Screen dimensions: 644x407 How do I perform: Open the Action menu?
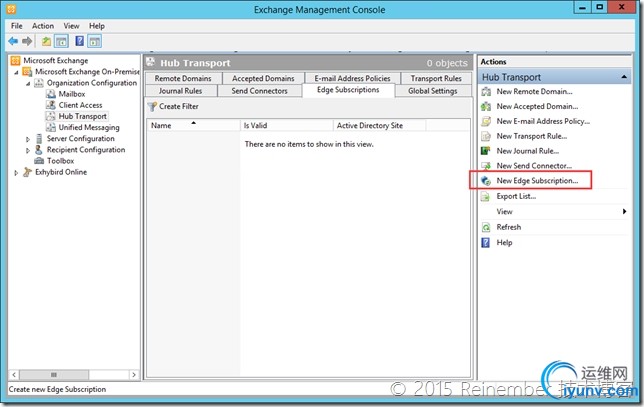pos(43,26)
